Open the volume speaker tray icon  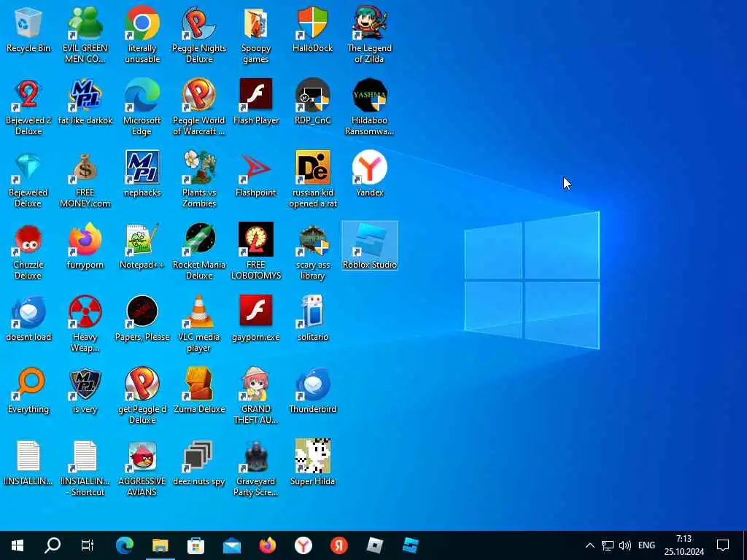(624, 545)
